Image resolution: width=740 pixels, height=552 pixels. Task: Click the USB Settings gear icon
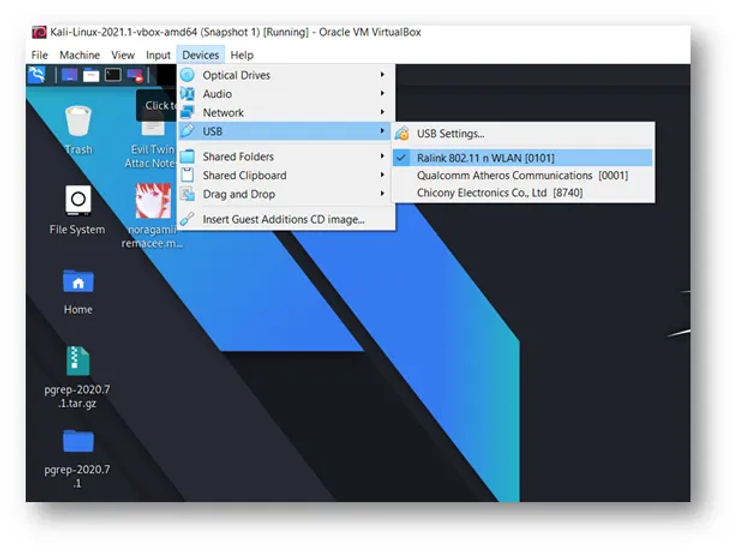coord(402,134)
